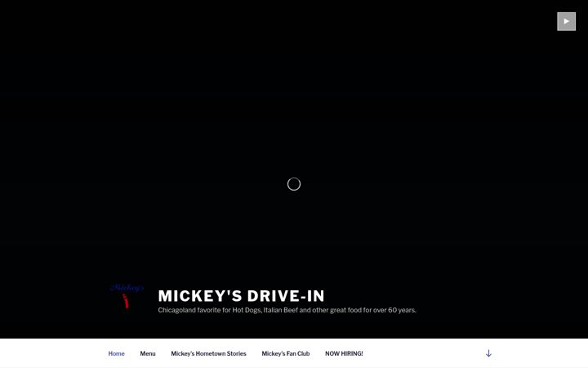Play the header background video
Viewport: 588px width, 368px height.
click(x=566, y=21)
